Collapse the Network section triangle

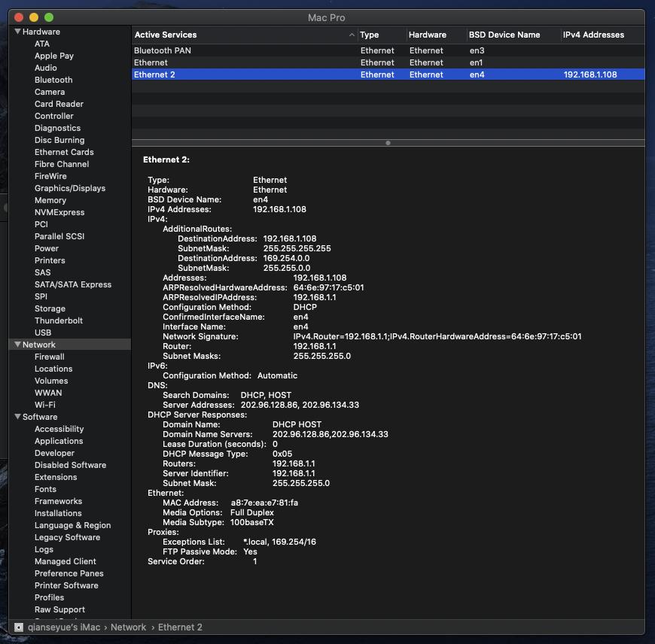(x=17, y=345)
